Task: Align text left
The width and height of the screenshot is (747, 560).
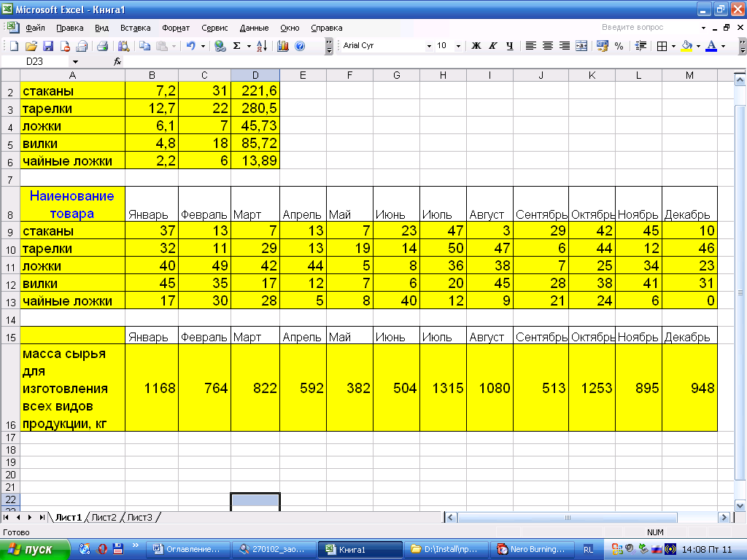Action: [531, 46]
